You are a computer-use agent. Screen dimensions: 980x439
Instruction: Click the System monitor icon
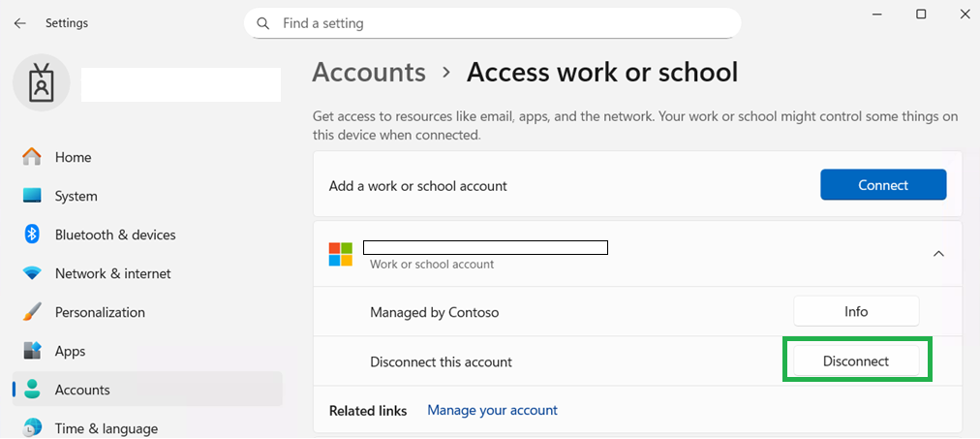click(x=33, y=196)
